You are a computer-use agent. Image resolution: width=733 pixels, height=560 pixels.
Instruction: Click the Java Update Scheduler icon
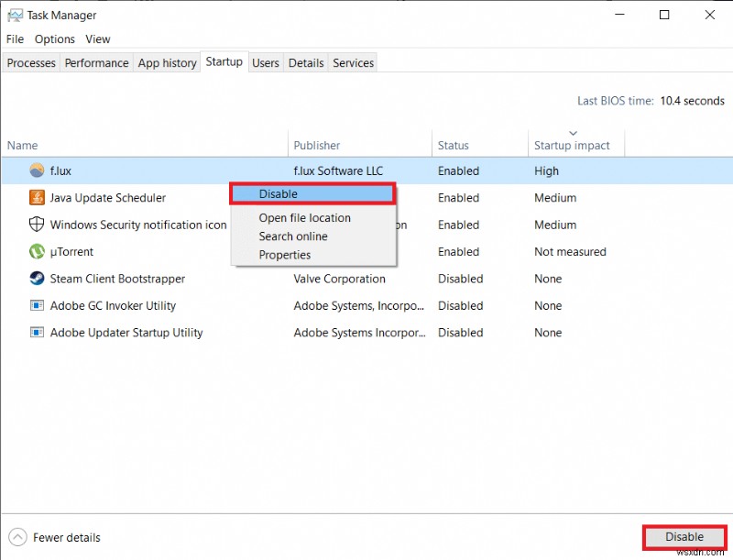(x=36, y=198)
